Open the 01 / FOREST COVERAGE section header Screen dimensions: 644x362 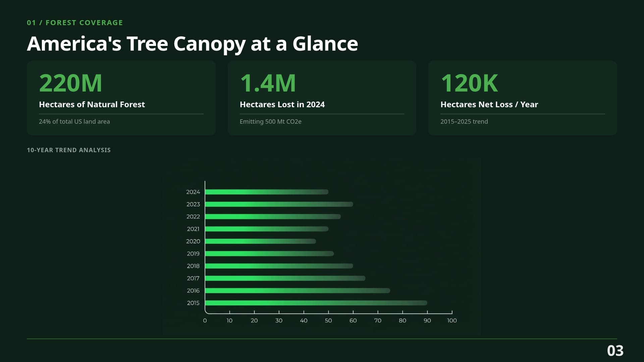point(75,22)
